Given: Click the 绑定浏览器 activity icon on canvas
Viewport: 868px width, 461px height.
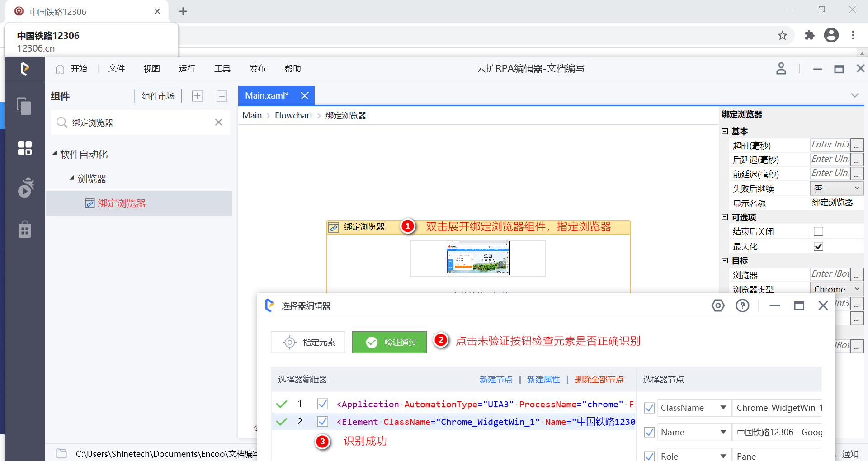Looking at the screenshot, I should pos(334,227).
